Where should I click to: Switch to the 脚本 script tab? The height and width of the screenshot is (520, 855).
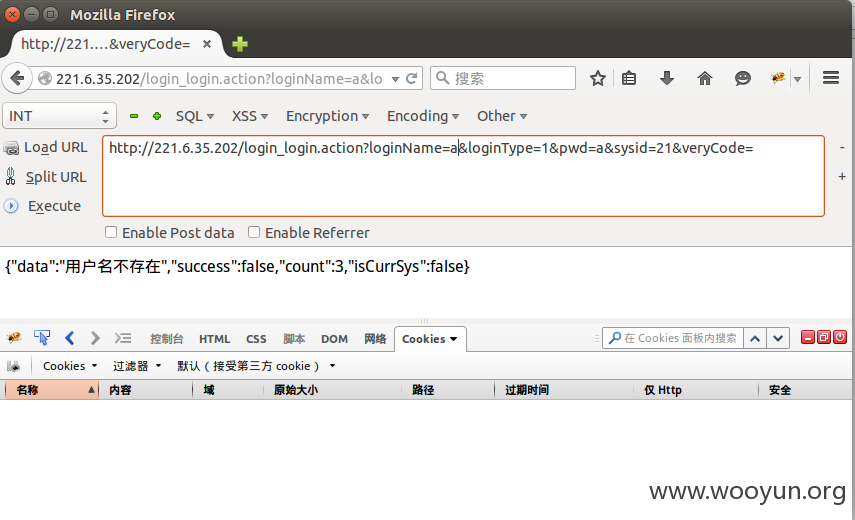click(294, 338)
